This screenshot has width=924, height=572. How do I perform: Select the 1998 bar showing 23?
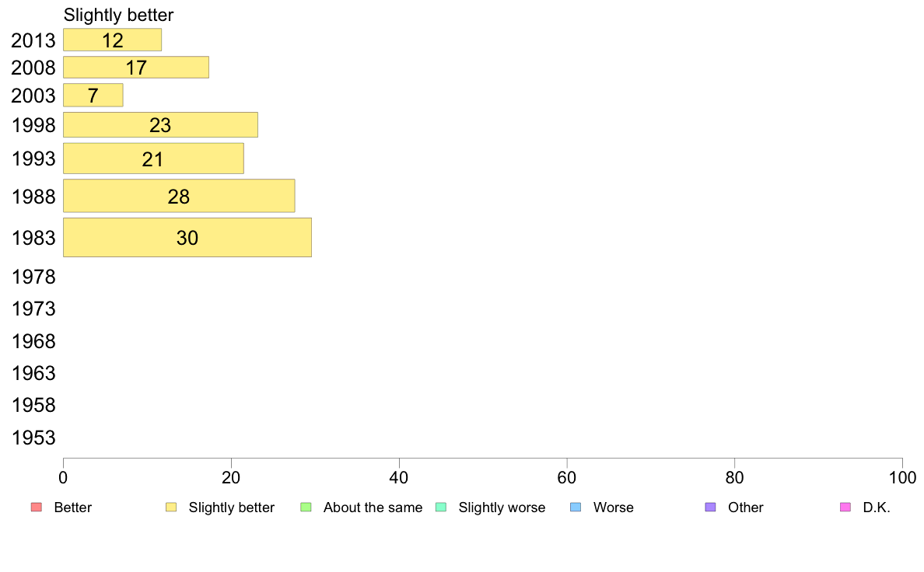click(160, 125)
